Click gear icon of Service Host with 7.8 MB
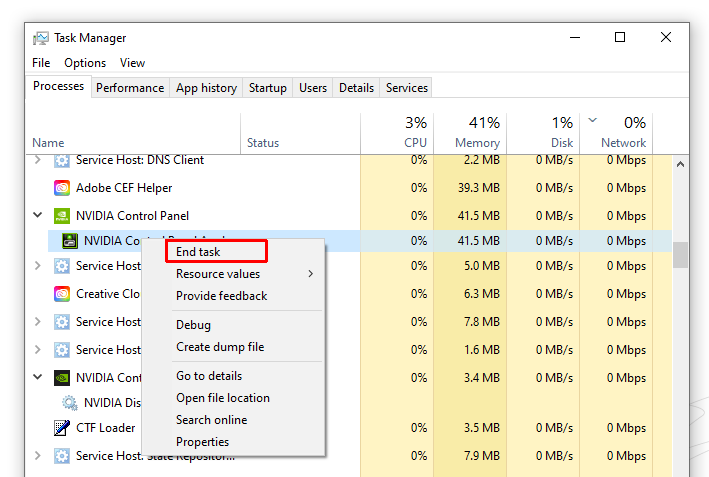Viewport: 709px width, 477px height. coord(62,322)
